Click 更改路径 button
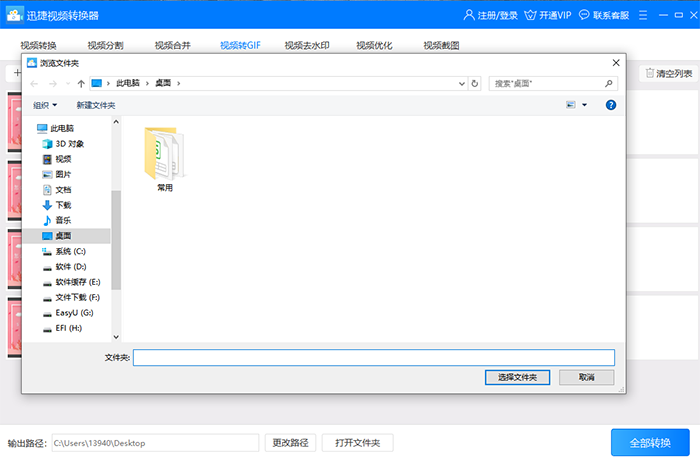 pyautogui.click(x=290, y=443)
